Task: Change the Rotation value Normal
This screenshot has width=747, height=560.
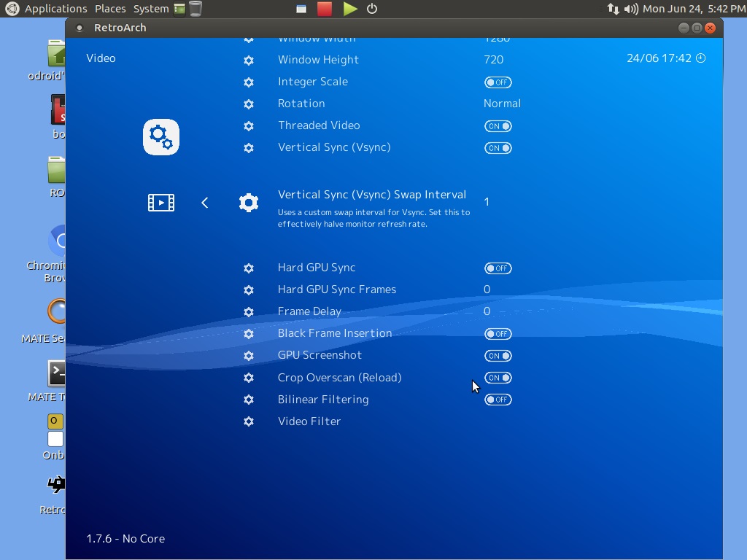Action: click(x=502, y=104)
